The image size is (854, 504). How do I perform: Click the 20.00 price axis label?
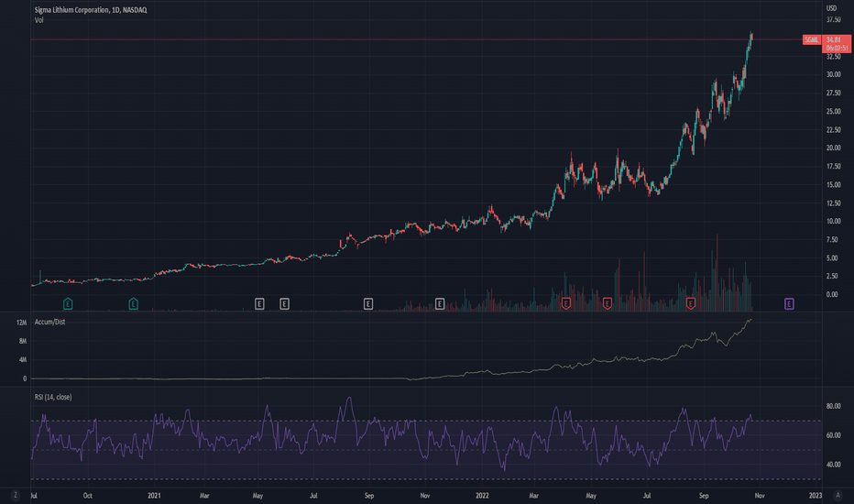click(833, 148)
